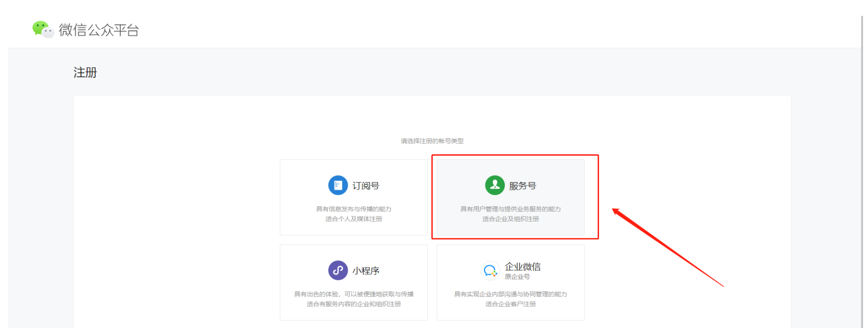The width and height of the screenshot is (868, 328).
Task: Click text 具有出色的体验，可以被便捷地获取与传播
Action: tap(354, 294)
